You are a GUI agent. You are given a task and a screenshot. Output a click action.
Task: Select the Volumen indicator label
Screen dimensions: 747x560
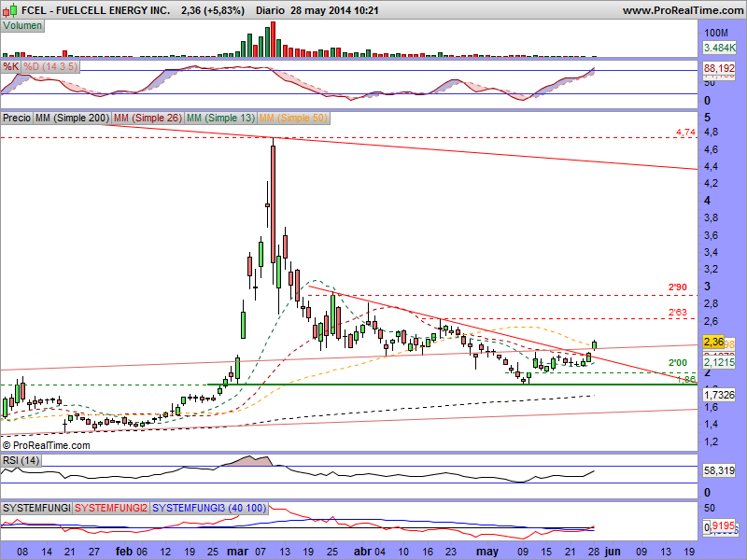[22, 26]
